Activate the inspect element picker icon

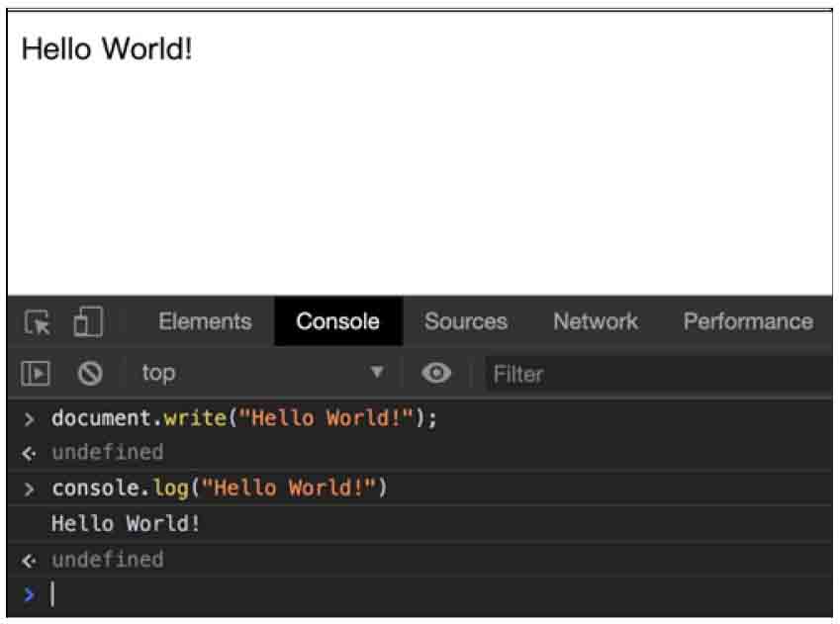[37, 322]
